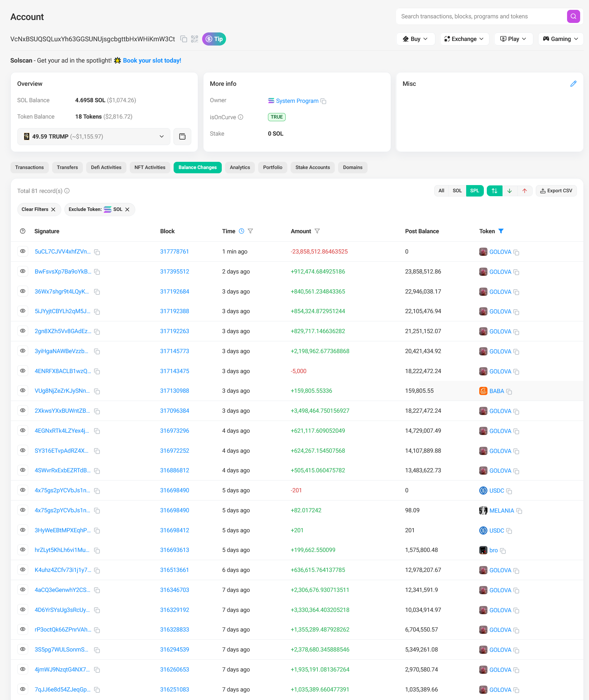This screenshot has height=700, width=589.
Task: Remove the Exclude Token SOL filter
Action: [127, 210]
